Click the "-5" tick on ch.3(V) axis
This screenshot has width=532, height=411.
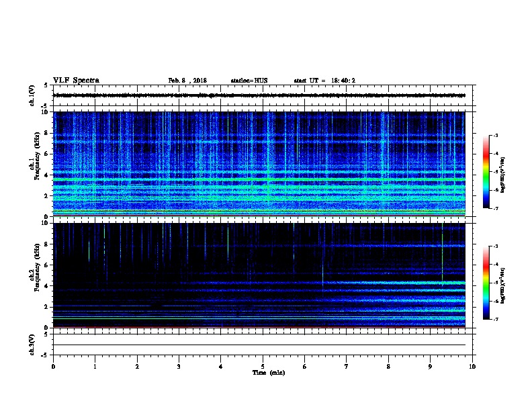(x=45, y=355)
